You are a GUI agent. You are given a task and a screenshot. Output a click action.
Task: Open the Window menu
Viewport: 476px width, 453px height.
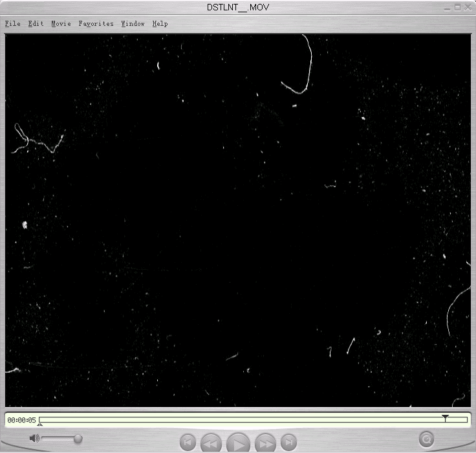click(133, 24)
